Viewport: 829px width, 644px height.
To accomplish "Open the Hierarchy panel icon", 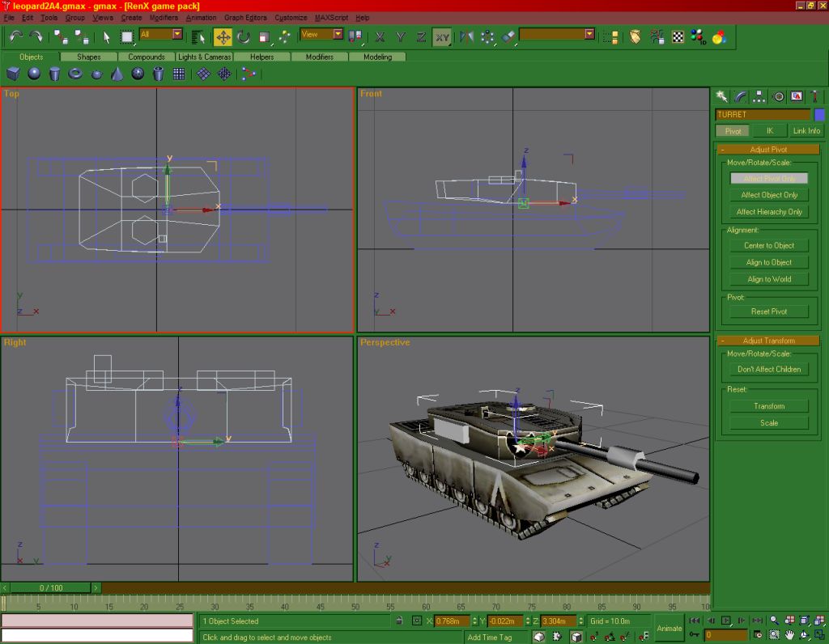I will [759, 96].
